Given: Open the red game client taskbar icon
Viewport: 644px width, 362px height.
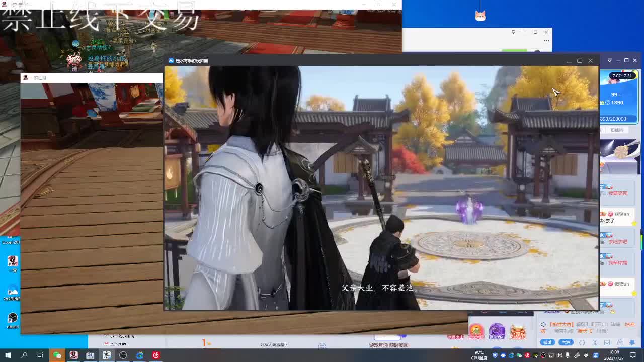Looking at the screenshot, I should tap(73, 355).
